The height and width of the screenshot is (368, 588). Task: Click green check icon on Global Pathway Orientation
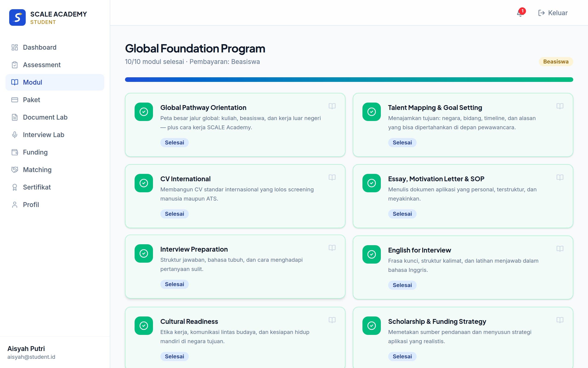point(144,112)
